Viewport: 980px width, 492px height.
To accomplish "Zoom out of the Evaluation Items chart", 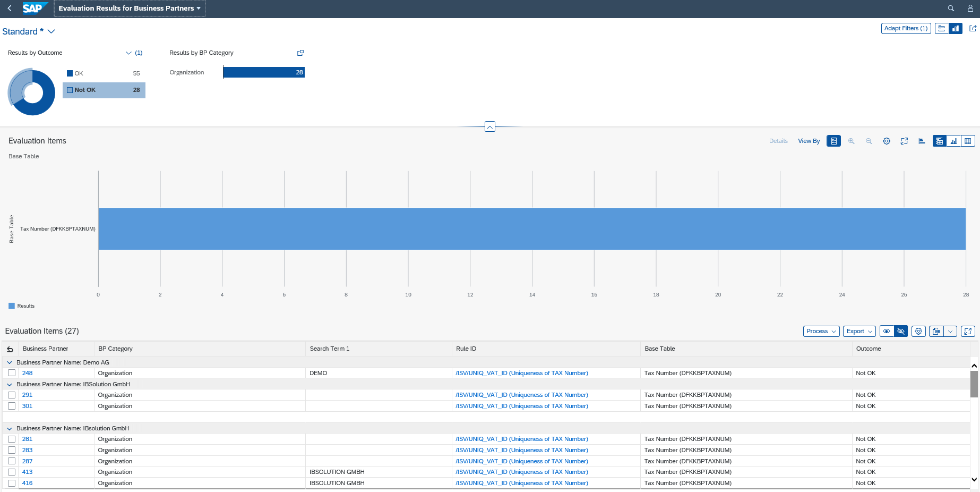I will point(869,141).
